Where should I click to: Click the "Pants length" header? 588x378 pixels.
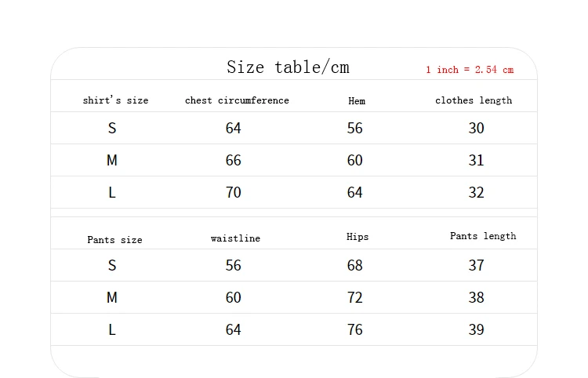click(x=483, y=236)
